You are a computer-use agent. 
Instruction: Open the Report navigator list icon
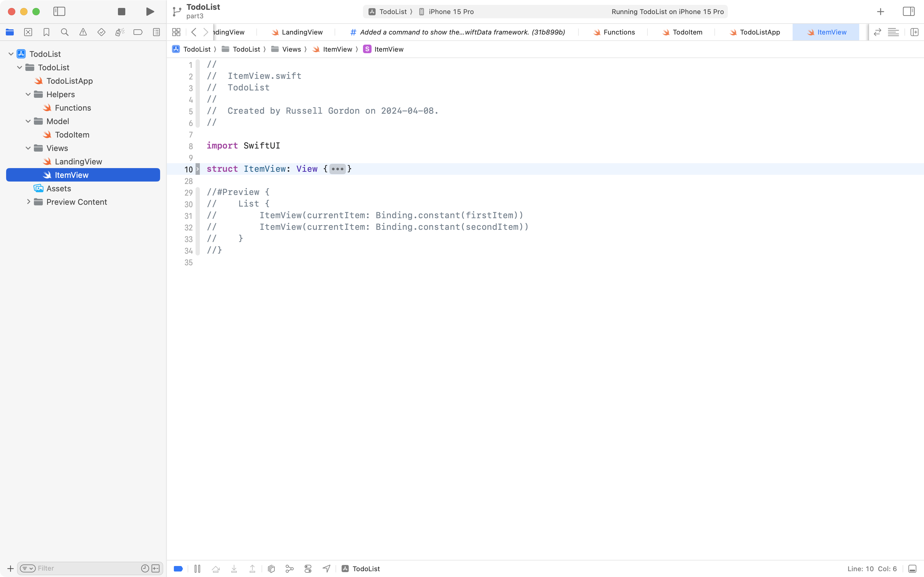coord(156,32)
